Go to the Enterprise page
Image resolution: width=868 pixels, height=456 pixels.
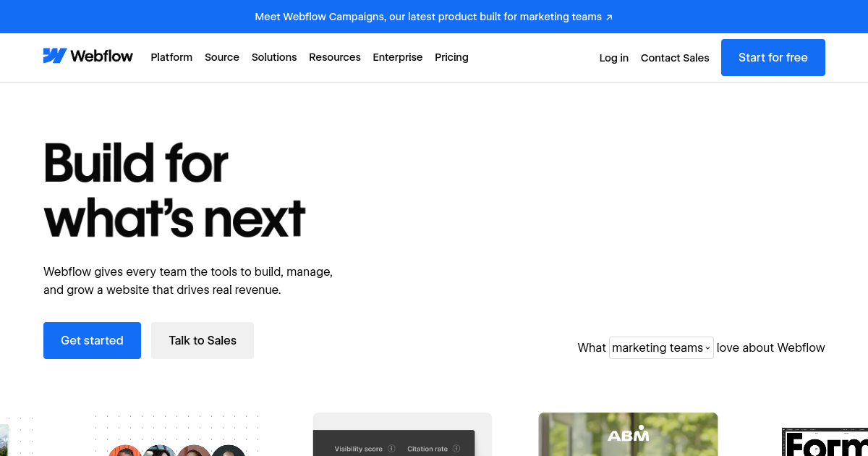[398, 57]
